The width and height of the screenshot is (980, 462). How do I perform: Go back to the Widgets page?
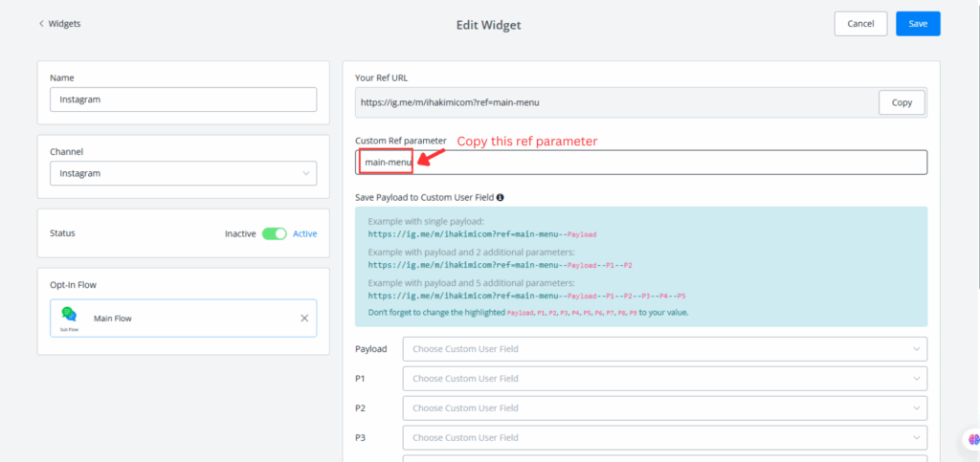coord(64,24)
